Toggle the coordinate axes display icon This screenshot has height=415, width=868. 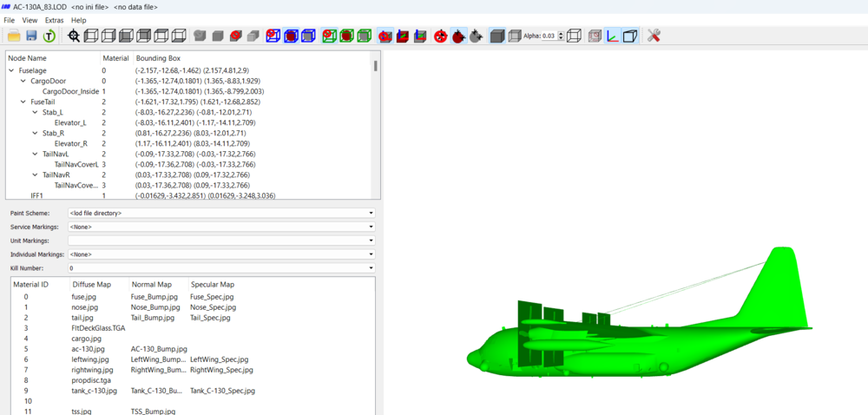[x=612, y=36]
